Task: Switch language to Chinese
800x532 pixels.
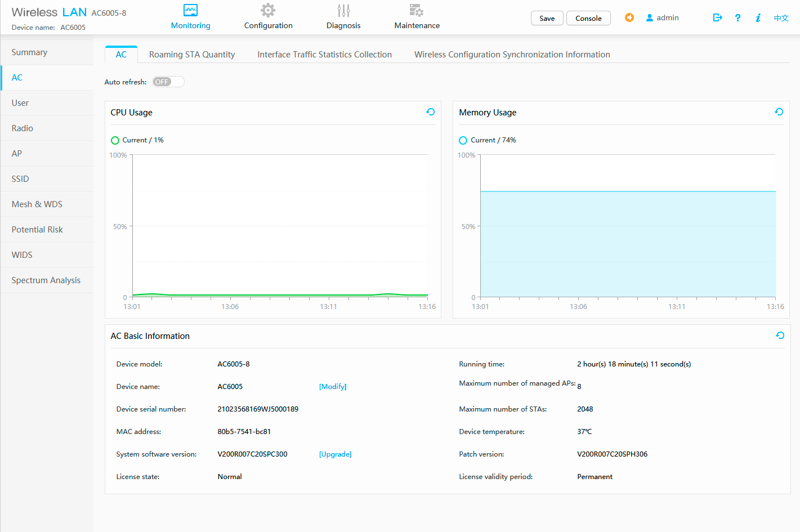Action: tap(781, 18)
